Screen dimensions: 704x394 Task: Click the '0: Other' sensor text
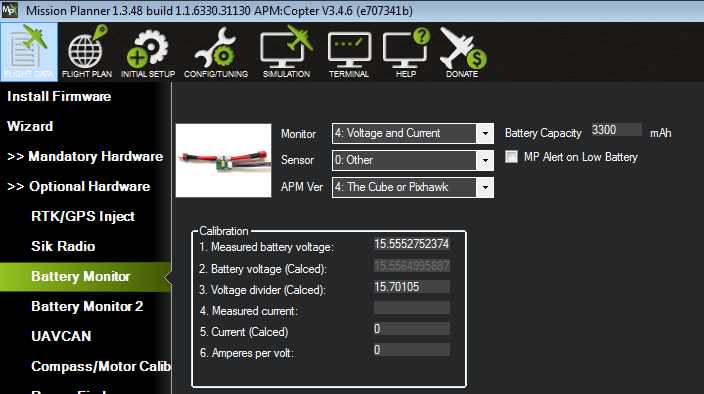coord(354,160)
